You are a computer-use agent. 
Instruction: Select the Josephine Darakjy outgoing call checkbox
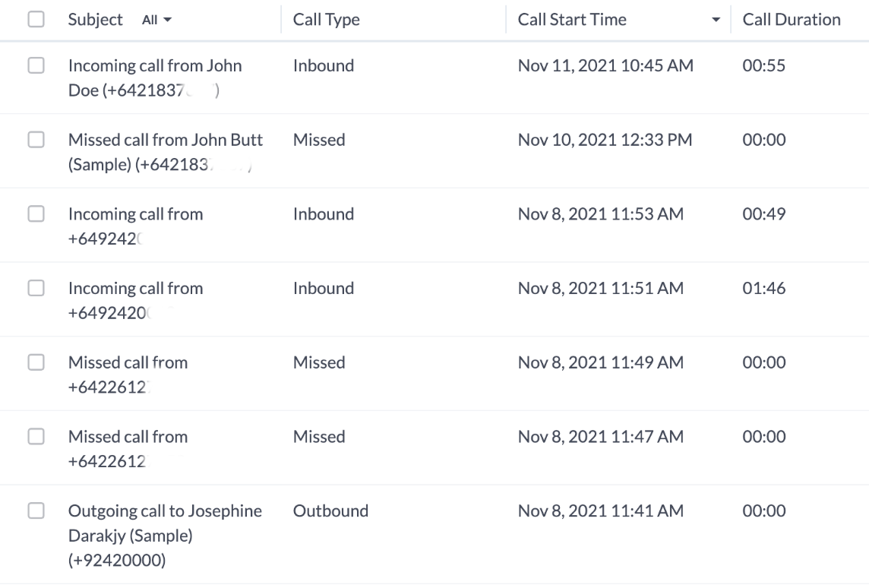pyautogui.click(x=36, y=511)
